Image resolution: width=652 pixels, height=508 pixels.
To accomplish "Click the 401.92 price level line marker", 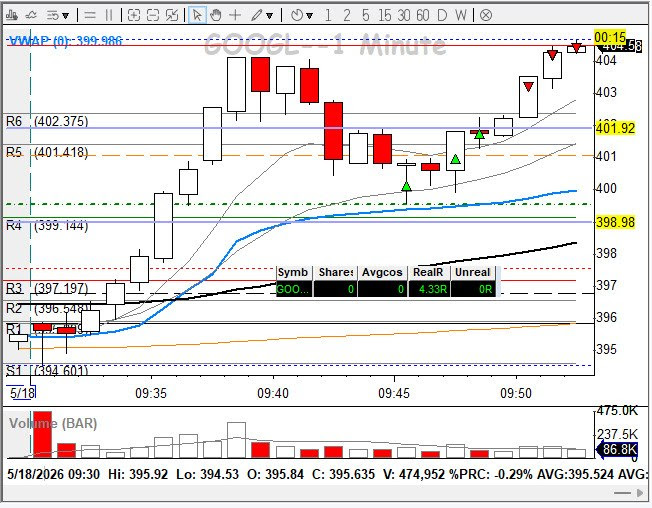I will [x=615, y=128].
